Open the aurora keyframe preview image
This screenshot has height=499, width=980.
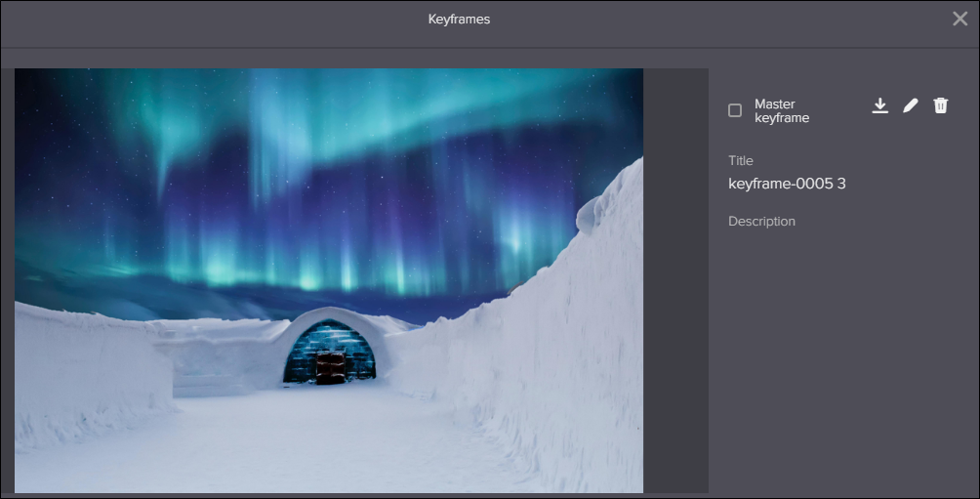click(x=329, y=280)
